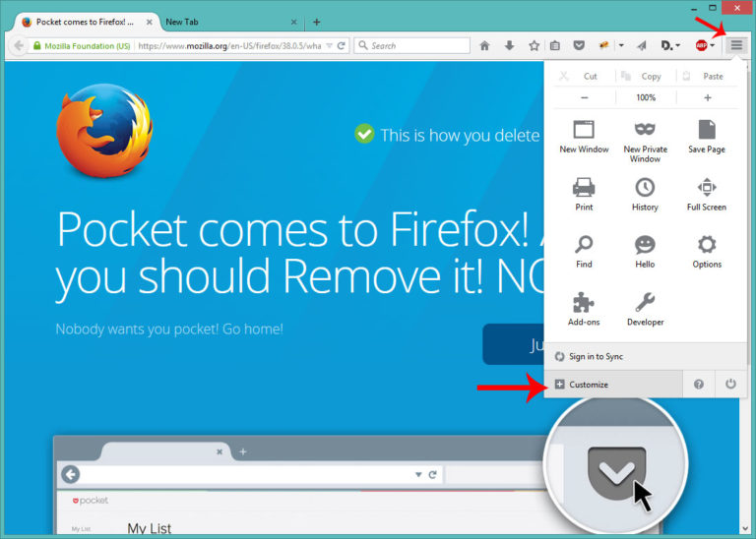Viewport: 756px width, 539px height.
Task: Choose Save Page in menu
Action: point(707,138)
